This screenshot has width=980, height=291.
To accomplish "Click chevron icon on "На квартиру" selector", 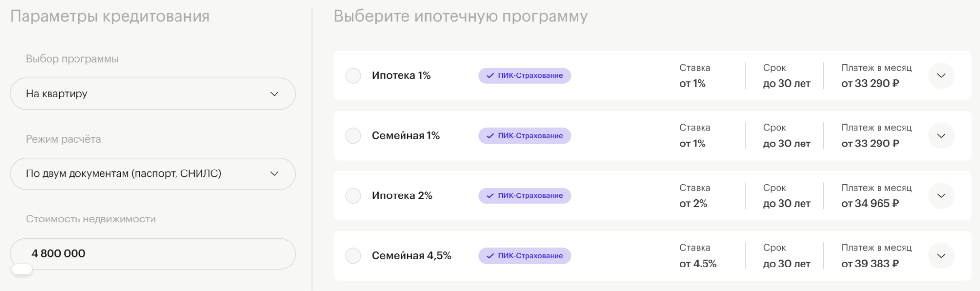I will pyautogui.click(x=275, y=94).
